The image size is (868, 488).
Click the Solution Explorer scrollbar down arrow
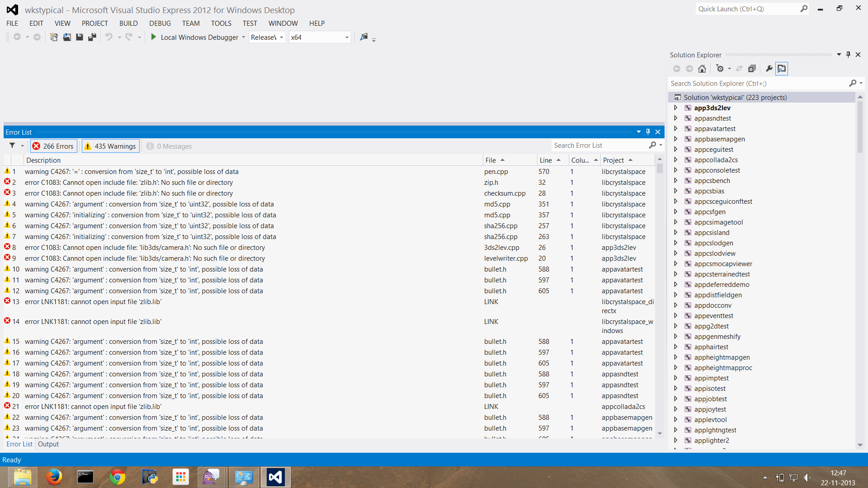pos(860,445)
